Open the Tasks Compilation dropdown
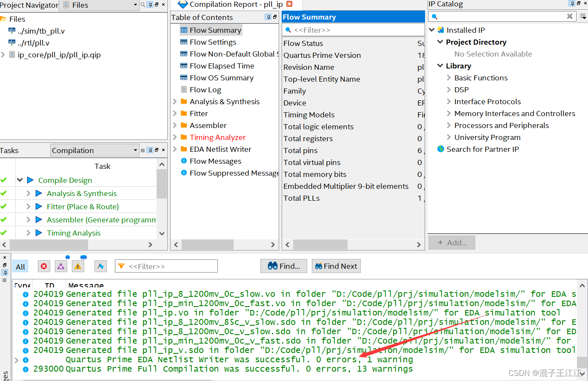The image size is (588, 381). pos(94,150)
